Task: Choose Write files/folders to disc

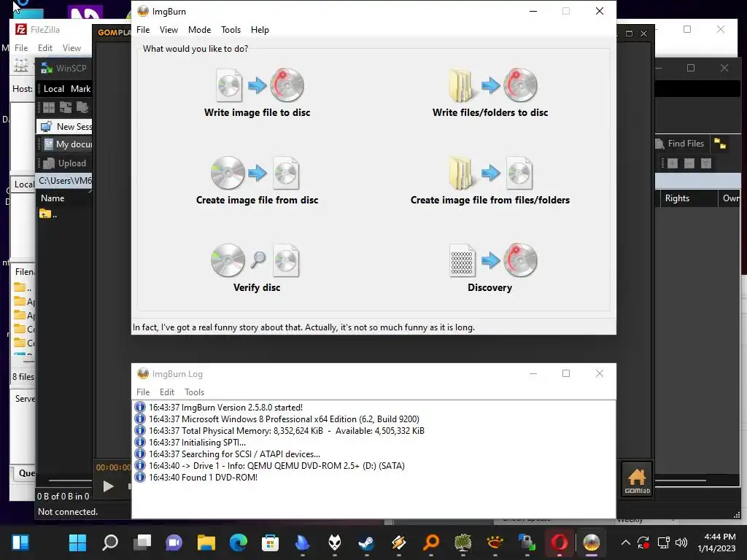Action: coord(490,93)
